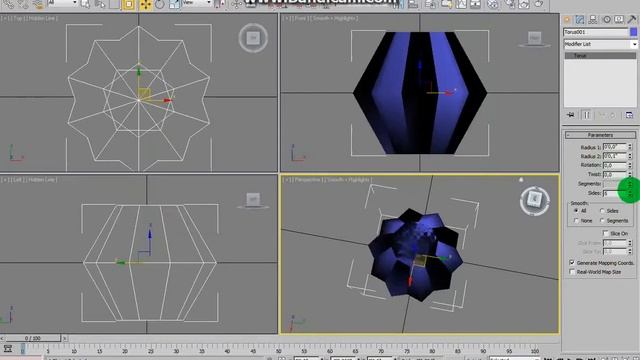640x360 pixels.
Task: Activate the Select and Move tool
Action: pyautogui.click(x=145, y=4)
